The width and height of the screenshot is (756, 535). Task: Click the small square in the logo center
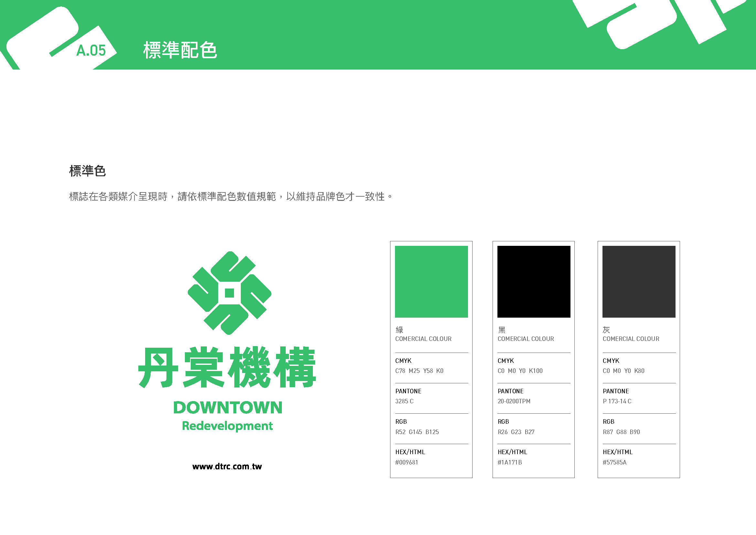[229, 293]
